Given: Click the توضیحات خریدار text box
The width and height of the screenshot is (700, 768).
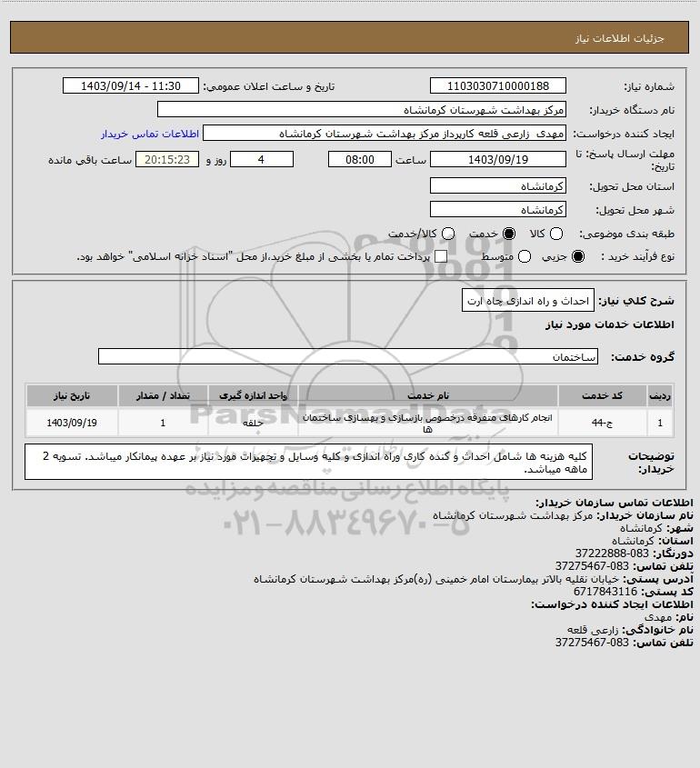Looking at the screenshot, I should (x=308, y=462).
